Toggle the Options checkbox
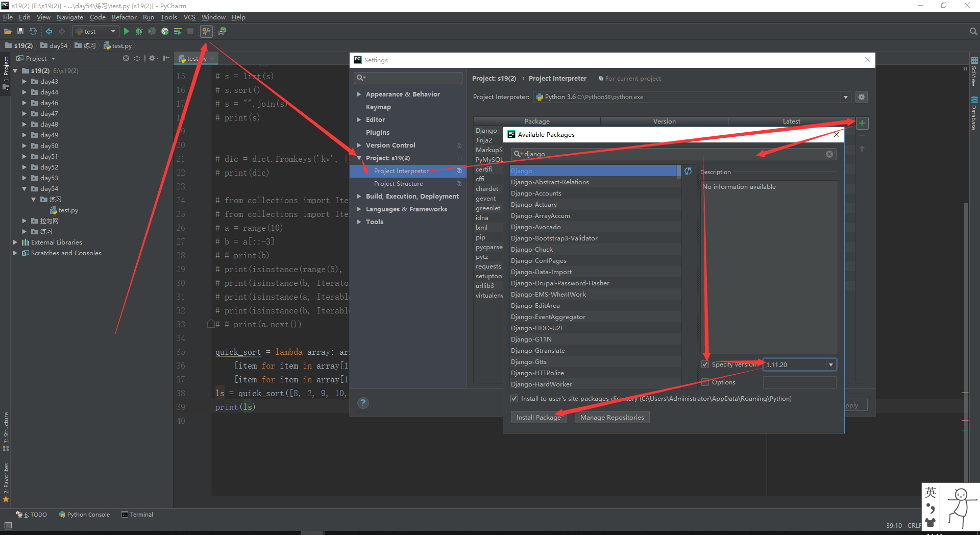980x535 pixels. click(x=705, y=382)
